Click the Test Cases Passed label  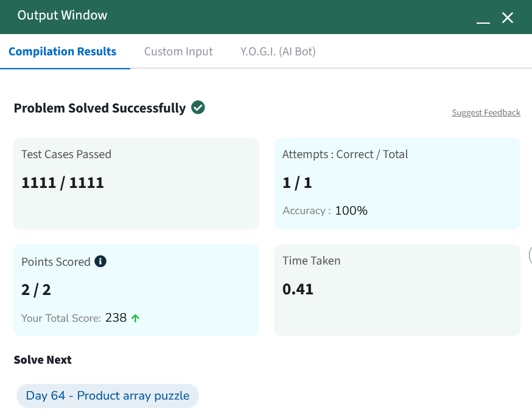[x=66, y=154]
